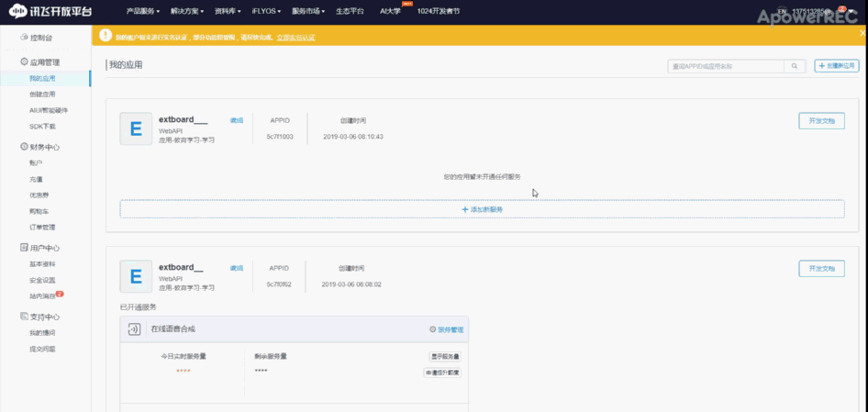Select 创建应用 in the sidebar
This screenshot has width=868, height=412.
click(x=42, y=95)
